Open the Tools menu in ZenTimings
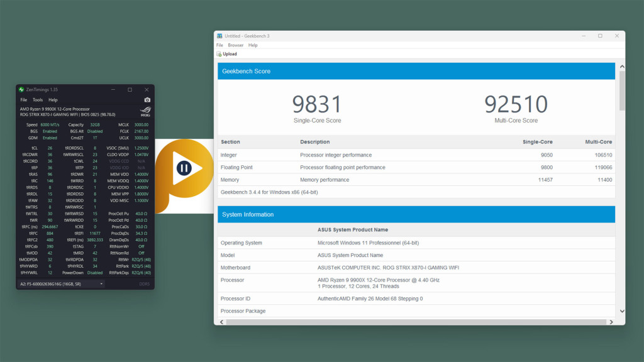 37,100
